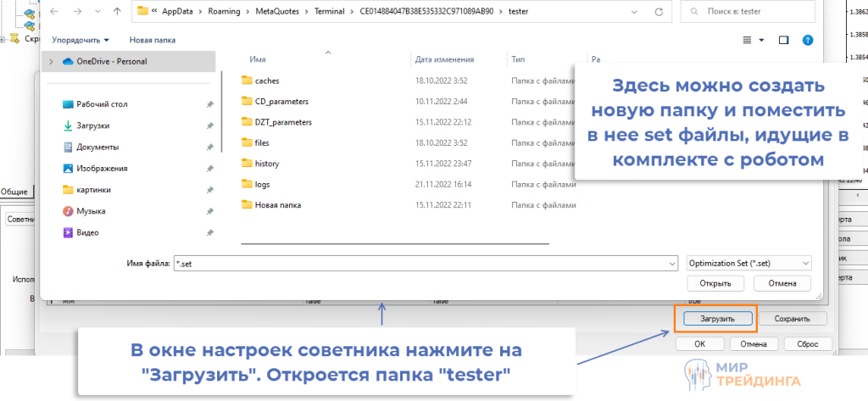
Task: Unpin 'Загрузки' pin icon
Action: (x=210, y=126)
